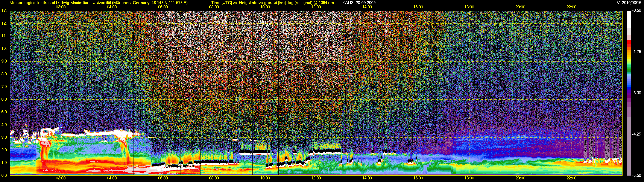This screenshot has width=644, height=182.
Task: Click the 10:00 label on top time axis
Action: [265, 7]
